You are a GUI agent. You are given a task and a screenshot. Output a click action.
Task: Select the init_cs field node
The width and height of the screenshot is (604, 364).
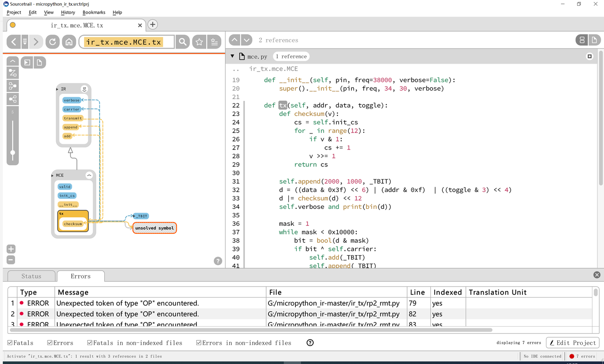[x=67, y=196]
